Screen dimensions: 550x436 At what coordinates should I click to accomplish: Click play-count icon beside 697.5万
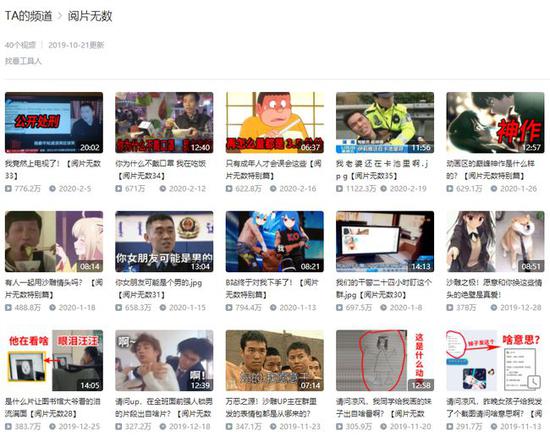[339, 308]
